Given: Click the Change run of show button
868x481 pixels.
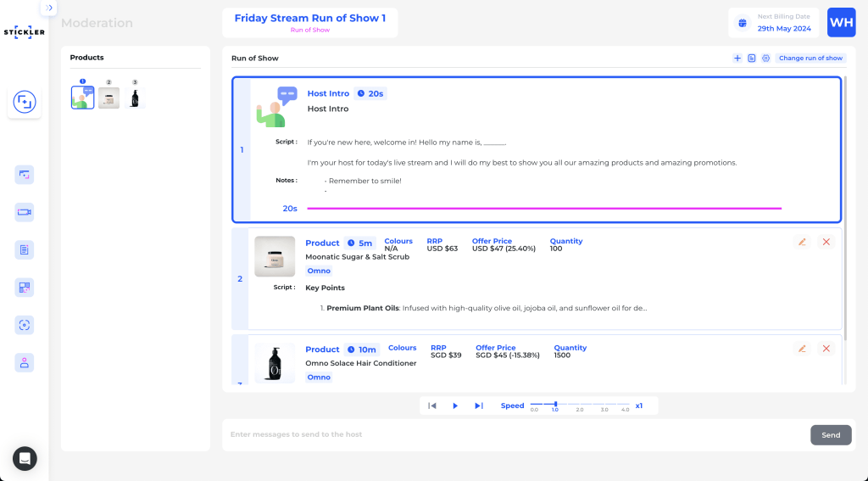Looking at the screenshot, I should coord(810,59).
